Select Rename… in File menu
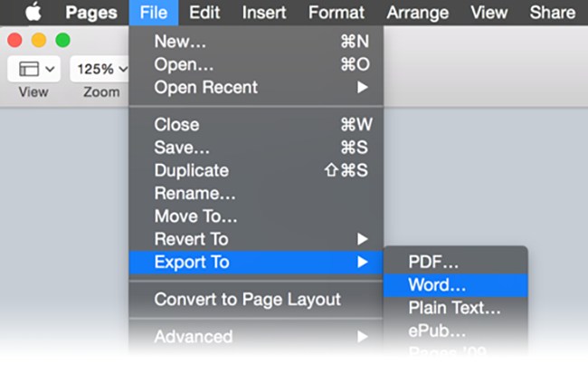Screen dimensions: 588x374 [256, 194]
